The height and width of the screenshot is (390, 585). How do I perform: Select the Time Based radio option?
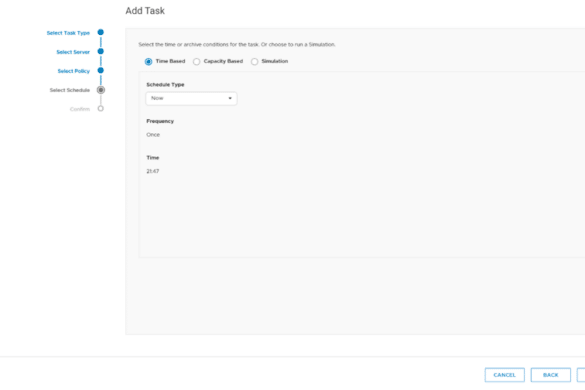click(x=148, y=62)
